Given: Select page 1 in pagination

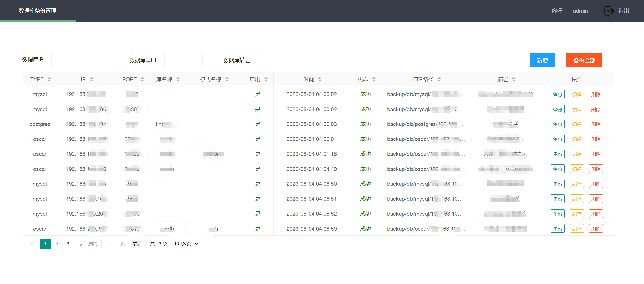Looking at the screenshot, I should (45, 244).
